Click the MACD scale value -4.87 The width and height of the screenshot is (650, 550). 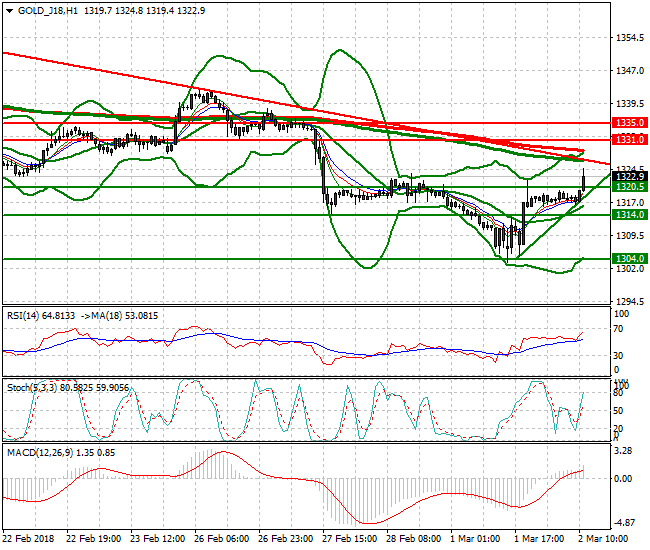pyautogui.click(x=624, y=522)
